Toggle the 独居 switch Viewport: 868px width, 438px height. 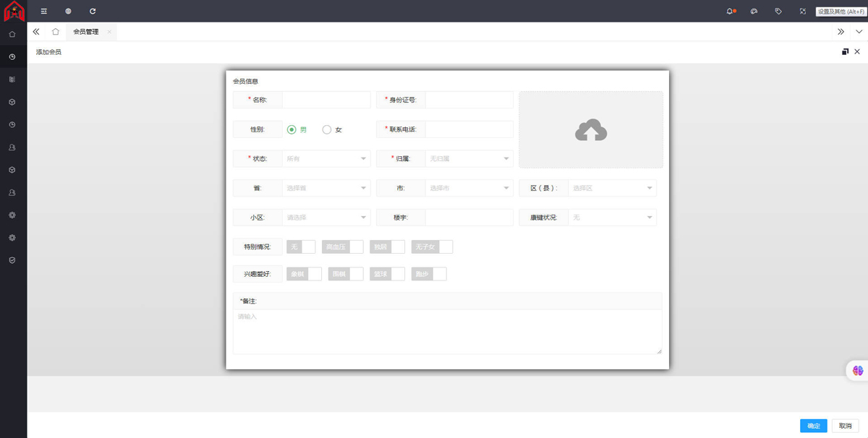387,247
